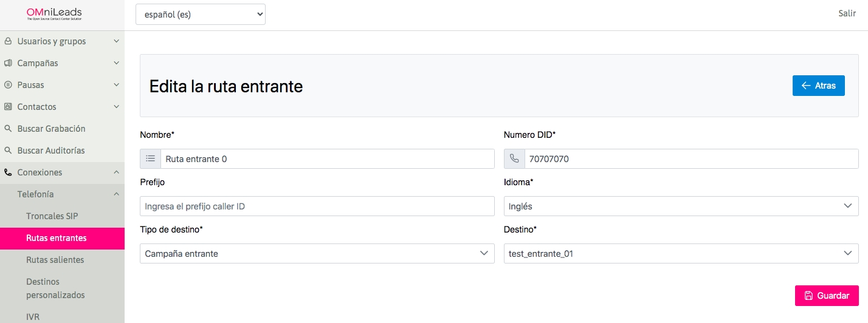868x323 pixels.
Task: Click the phone icon in Numero DID field
Action: (514, 159)
